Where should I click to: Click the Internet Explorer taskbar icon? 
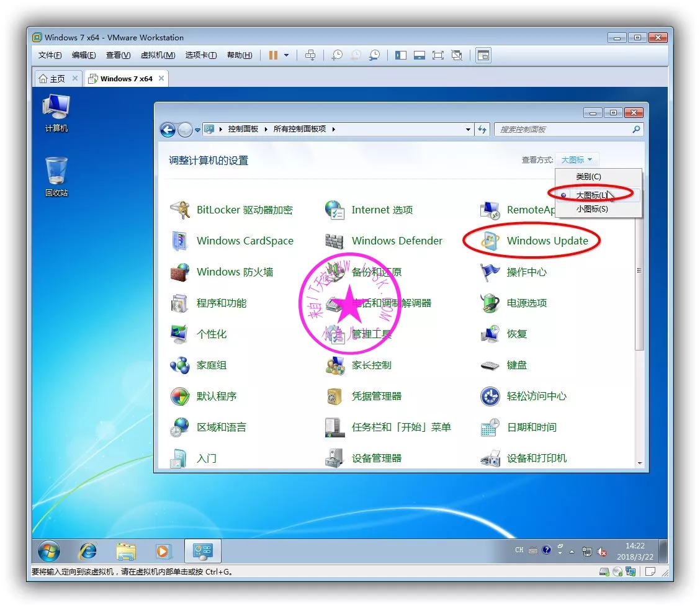87,550
